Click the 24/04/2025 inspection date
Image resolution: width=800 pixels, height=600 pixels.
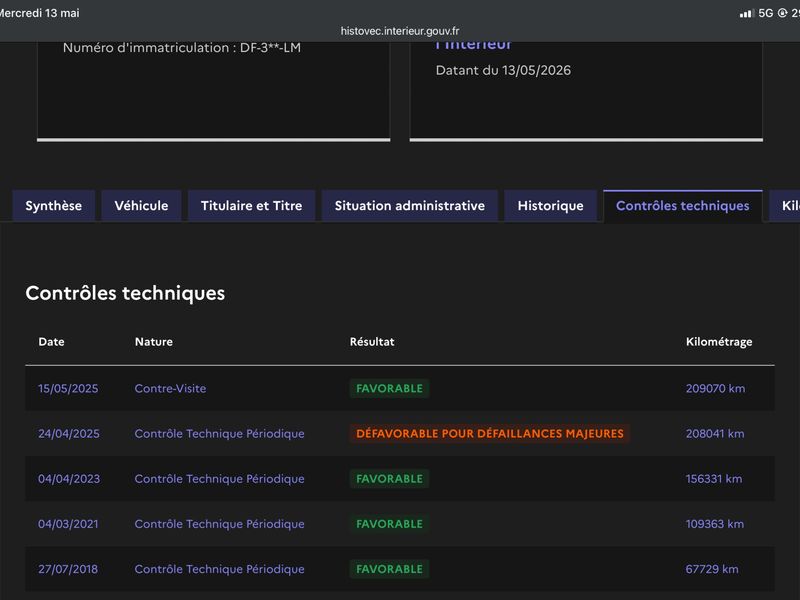pyautogui.click(x=69, y=434)
